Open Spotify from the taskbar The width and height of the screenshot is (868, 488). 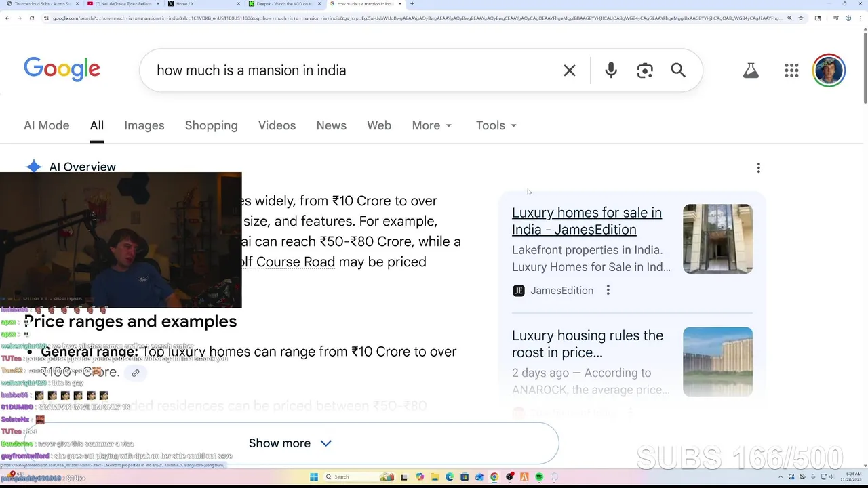pyautogui.click(x=539, y=476)
